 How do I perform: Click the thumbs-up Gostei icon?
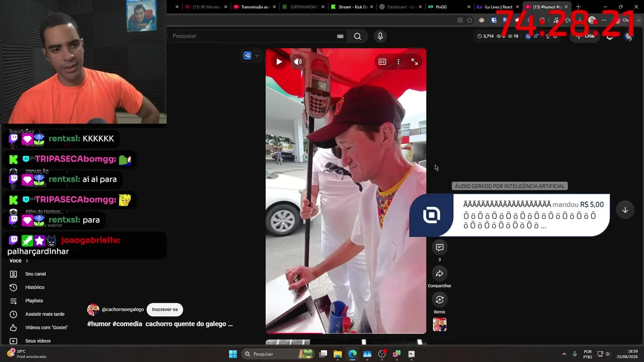pos(14,328)
